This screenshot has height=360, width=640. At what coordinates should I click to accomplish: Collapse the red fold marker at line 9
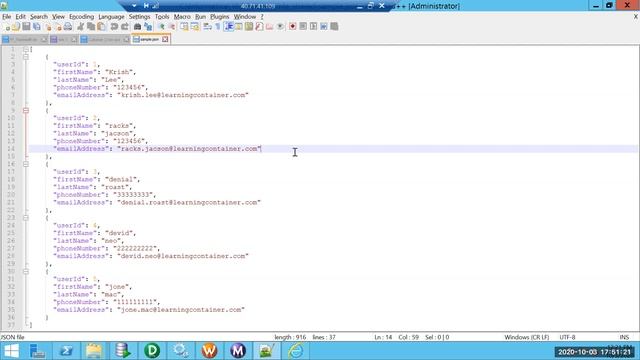click(x=26, y=111)
